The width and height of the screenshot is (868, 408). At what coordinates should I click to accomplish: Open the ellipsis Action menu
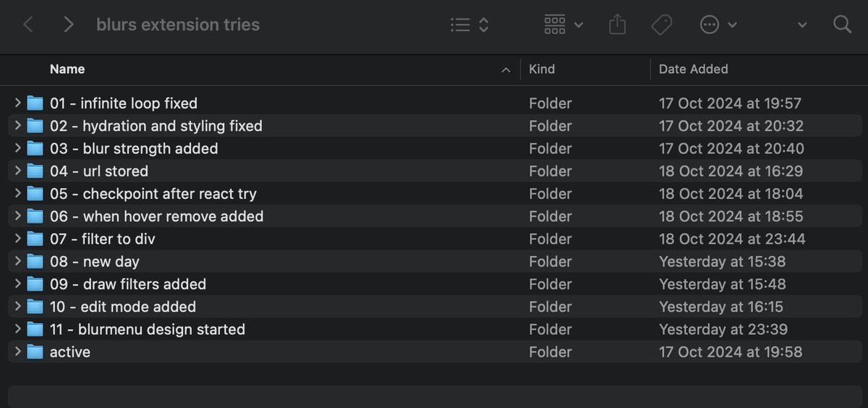click(x=718, y=25)
